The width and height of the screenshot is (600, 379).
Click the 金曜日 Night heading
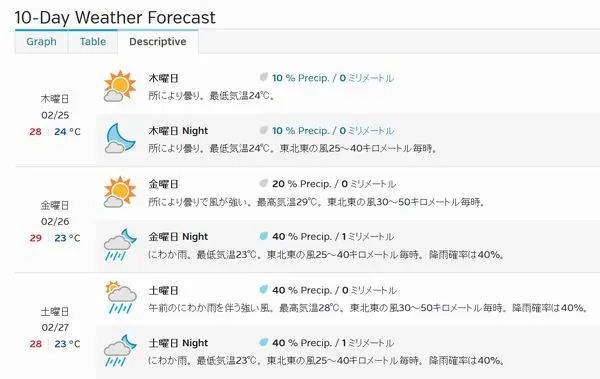coord(178,237)
